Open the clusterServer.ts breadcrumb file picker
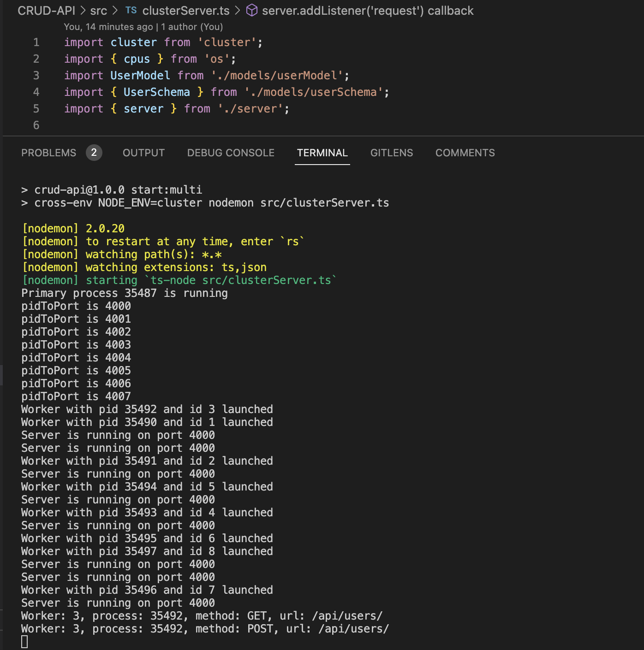 [185, 11]
